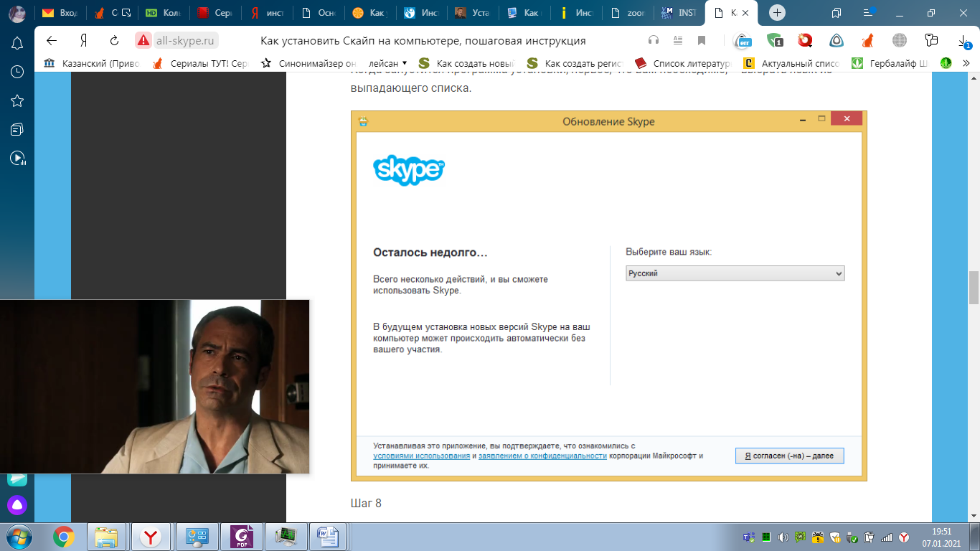Launch Alice assistant purple icon
This screenshot has height=551, width=980.
(x=17, y=505)
